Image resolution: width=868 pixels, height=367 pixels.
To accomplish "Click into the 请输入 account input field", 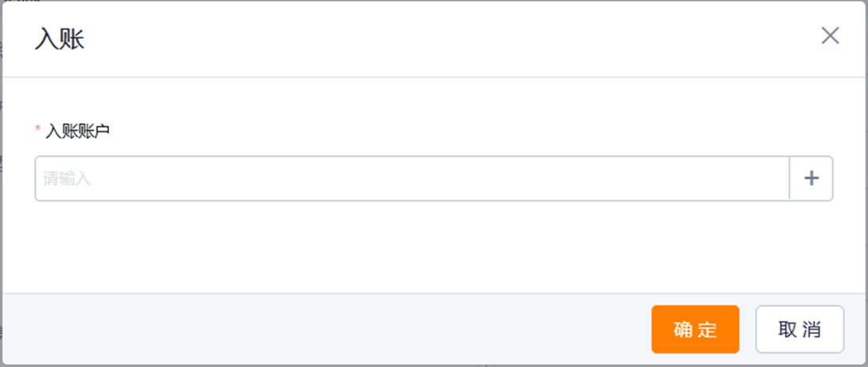I will click(x=412, y=178).
